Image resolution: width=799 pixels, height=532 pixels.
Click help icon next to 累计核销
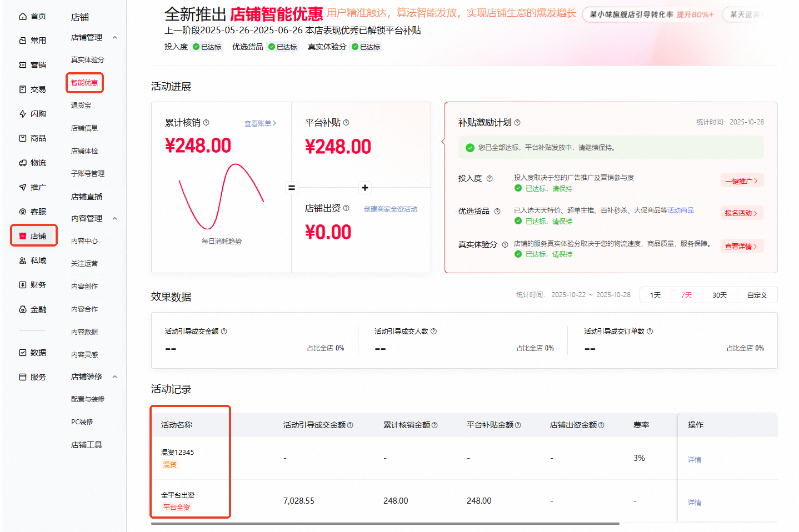206,123
